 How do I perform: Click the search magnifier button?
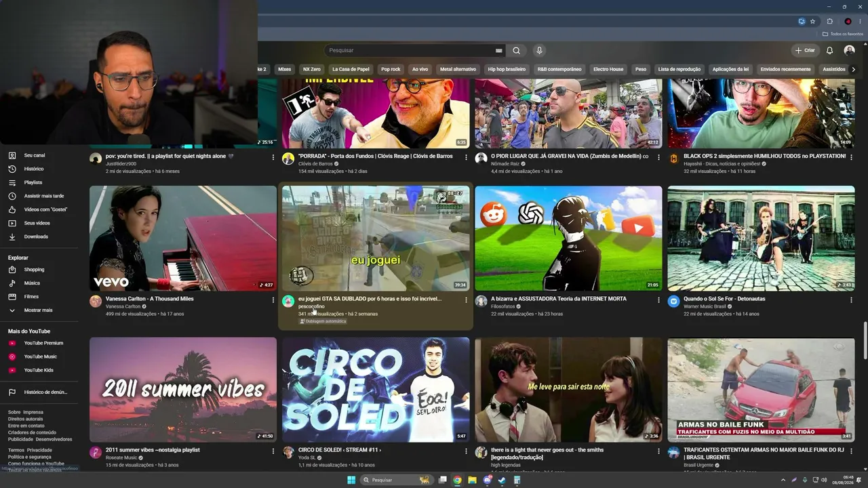click(517, 50)
